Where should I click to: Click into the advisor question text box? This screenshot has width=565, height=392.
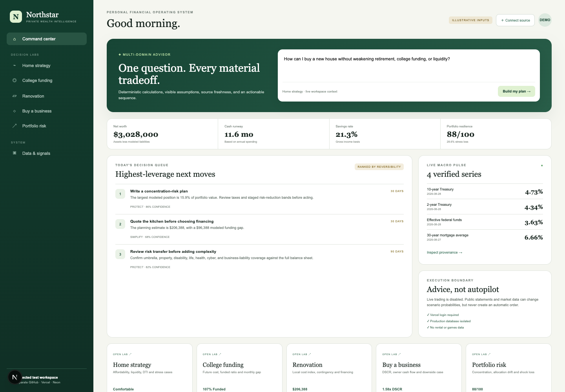tap(409, 66)
